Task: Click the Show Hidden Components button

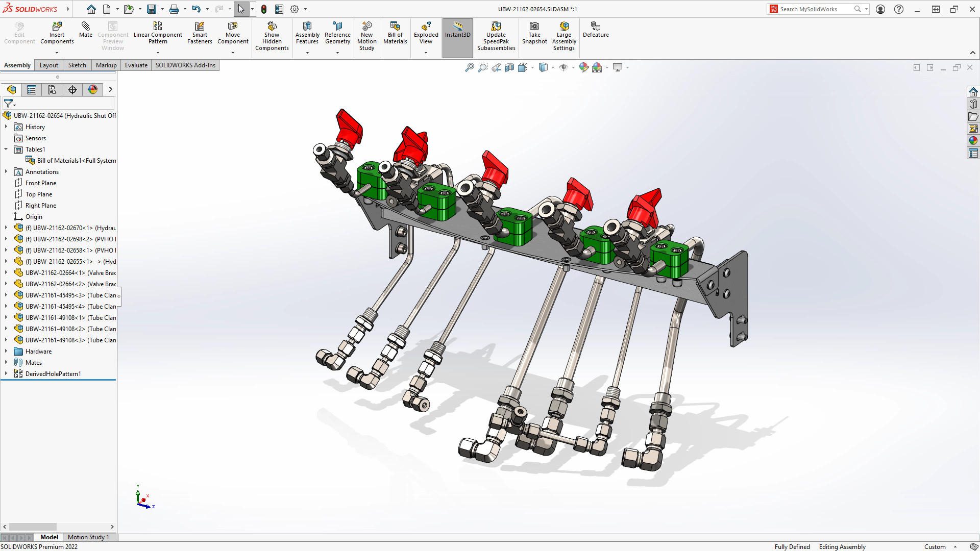Action: click(x=271, y=34)
